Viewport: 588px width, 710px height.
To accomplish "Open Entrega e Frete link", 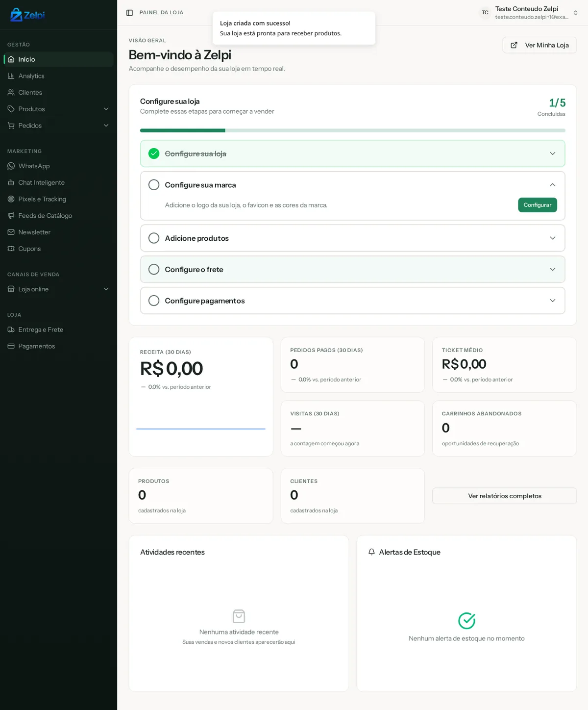I will coord(58,330).
